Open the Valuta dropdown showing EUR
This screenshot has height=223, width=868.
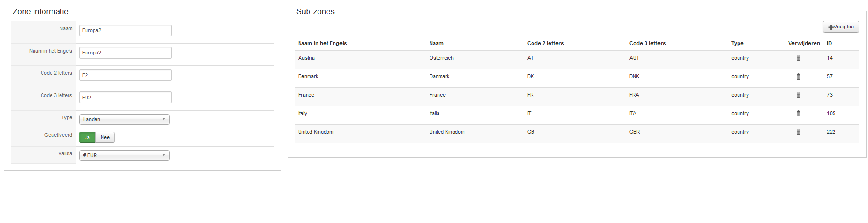124,155
